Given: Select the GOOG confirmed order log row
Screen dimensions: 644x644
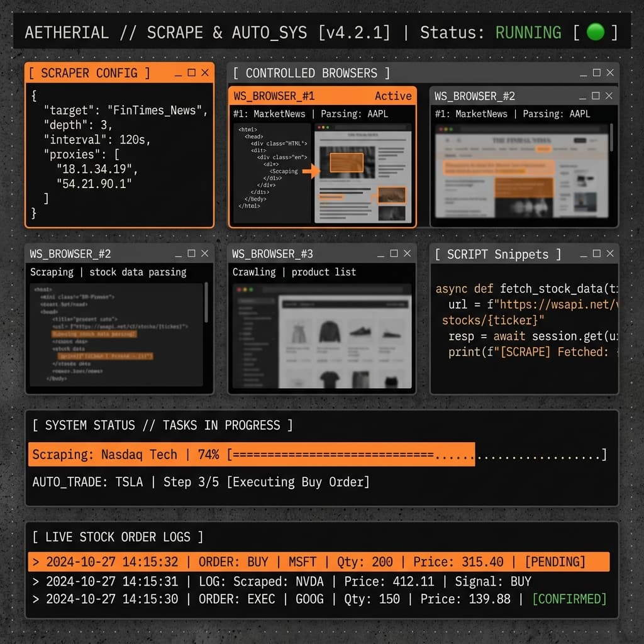Looking at the screenshot, I should [x=319, y=599].
